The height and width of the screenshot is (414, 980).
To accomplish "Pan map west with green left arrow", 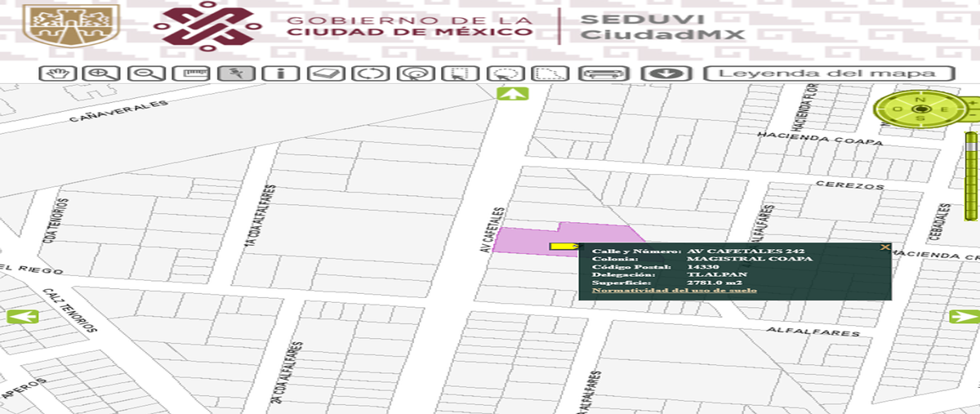I will (22, 317).
